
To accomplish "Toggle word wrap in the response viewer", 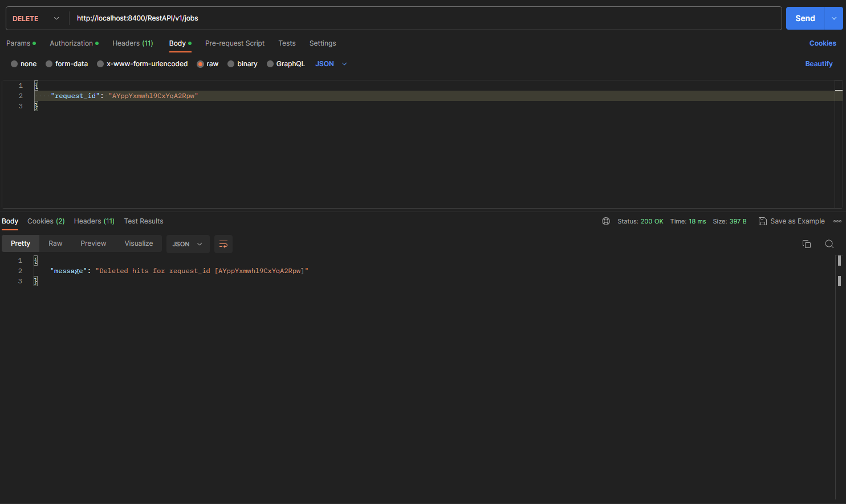I will pyautogui.click(x=223, y=244).
